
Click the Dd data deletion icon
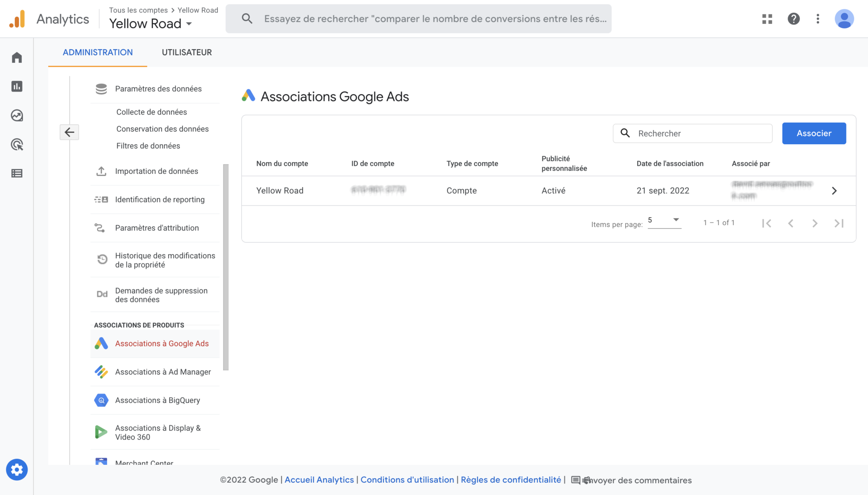(102, 294)
